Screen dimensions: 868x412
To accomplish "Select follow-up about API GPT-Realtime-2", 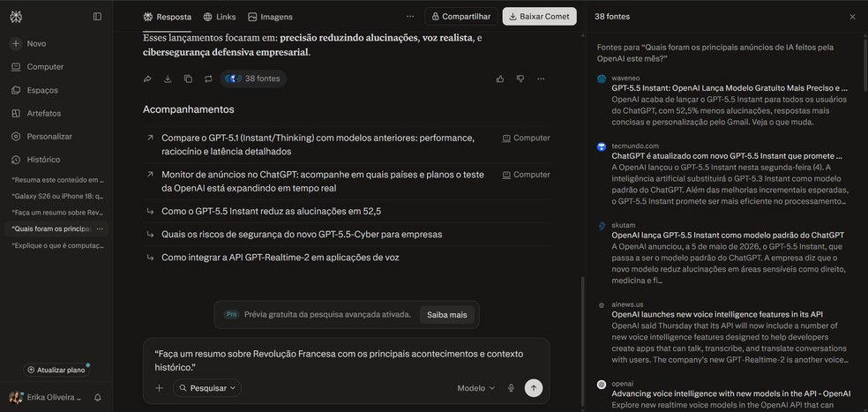I will [347, 258].
